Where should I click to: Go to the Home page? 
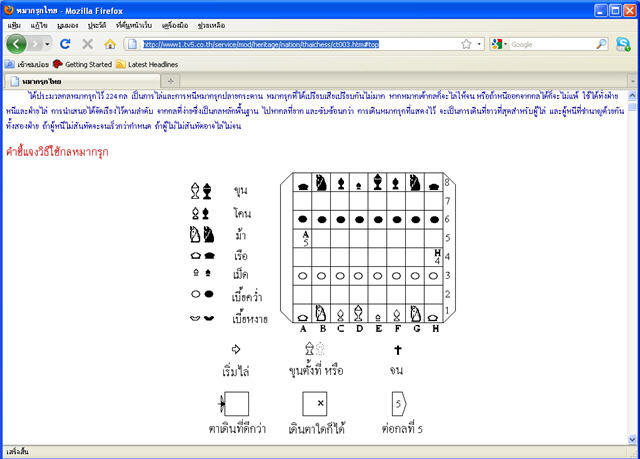click(x=110, y=44)
